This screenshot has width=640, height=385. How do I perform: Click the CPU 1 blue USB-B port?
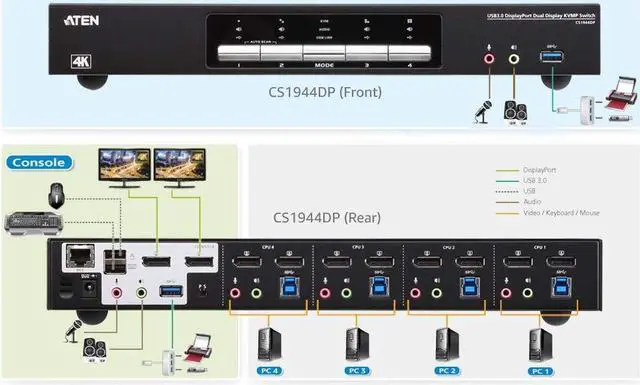tap(561, 287)
